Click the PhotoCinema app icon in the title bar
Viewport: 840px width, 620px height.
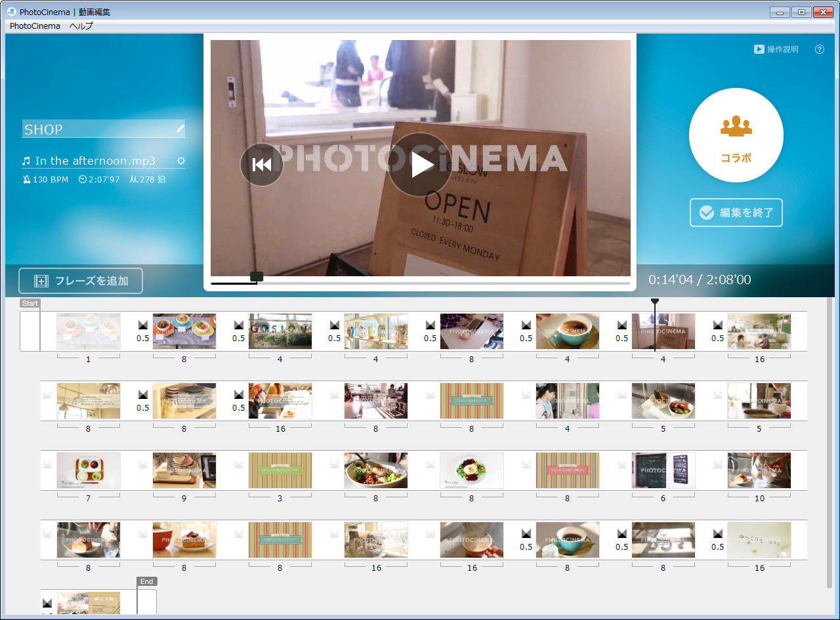[x=12, y=12]
